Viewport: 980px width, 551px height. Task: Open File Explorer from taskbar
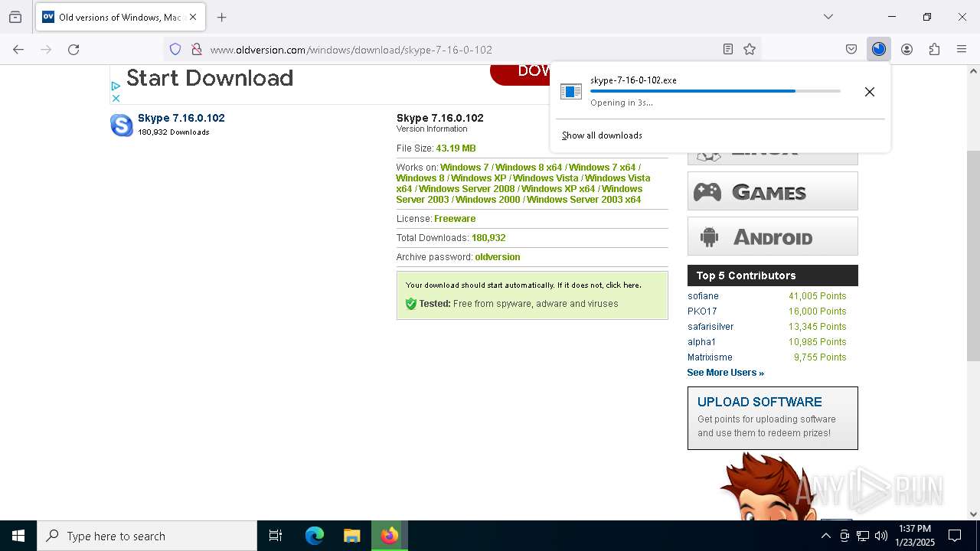tap(351, 536)
